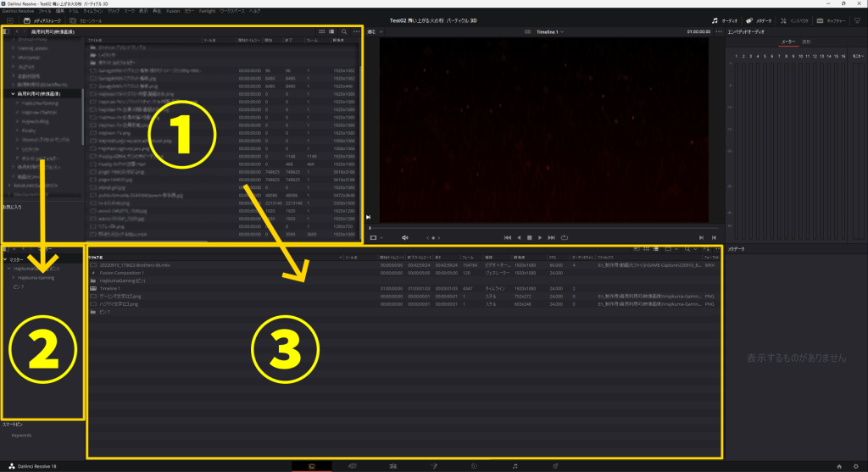Click the search icon in media storage browser

pyautogui.click(x=343, y=31)
